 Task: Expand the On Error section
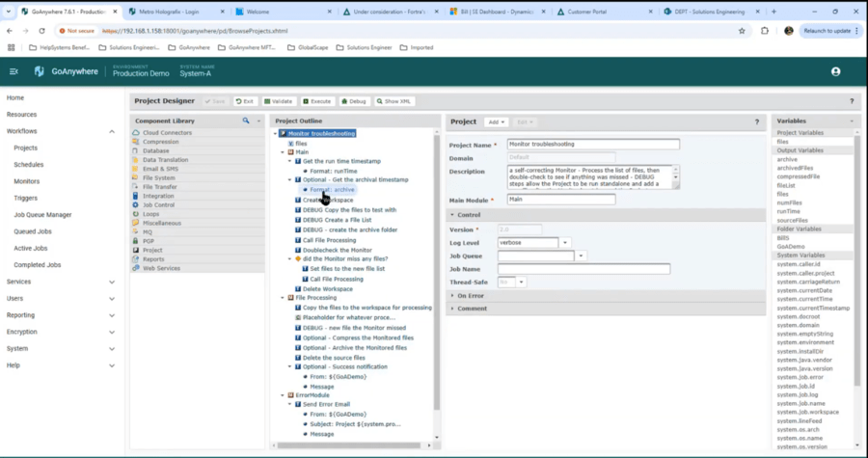click(471, 295)
